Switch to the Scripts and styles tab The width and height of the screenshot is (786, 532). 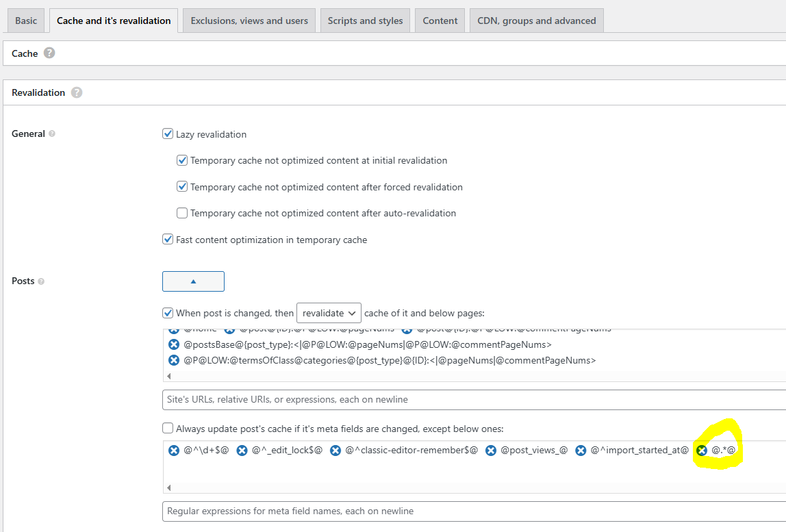[365, 21]
